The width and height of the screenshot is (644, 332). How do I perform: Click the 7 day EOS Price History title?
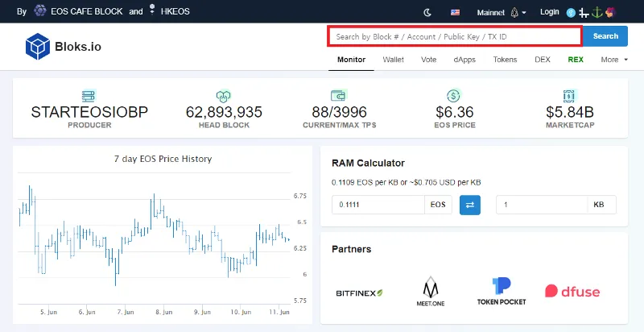coord(163,159)
